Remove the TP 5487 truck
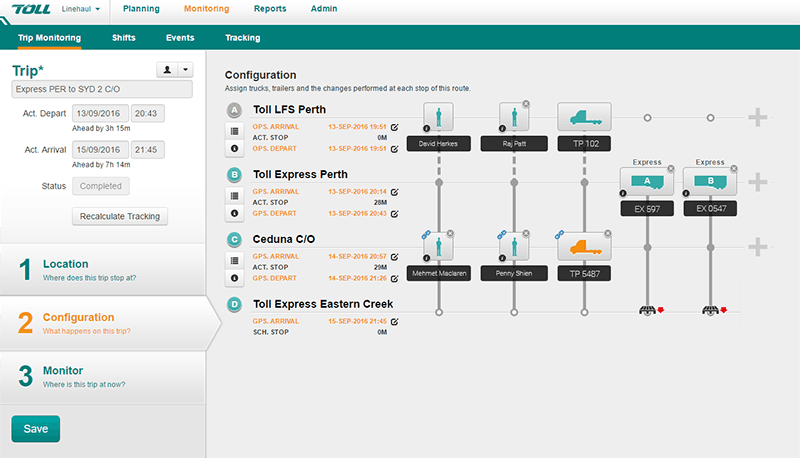The height and width of the screenshot is (458, 800). point(608,233)
